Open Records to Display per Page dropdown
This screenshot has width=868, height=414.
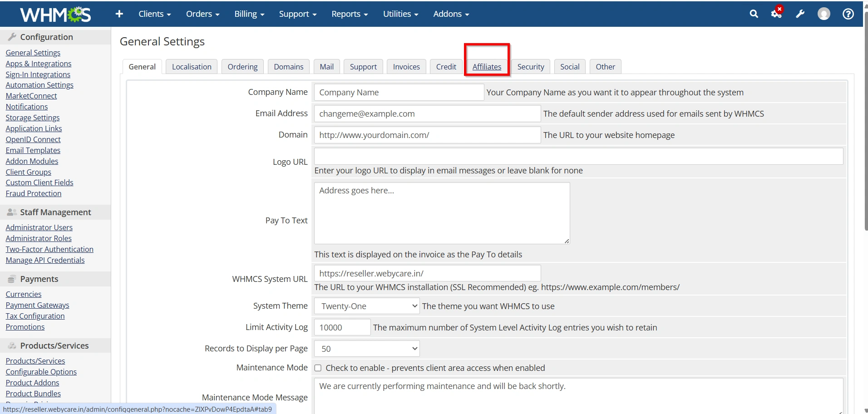[367, 349]
